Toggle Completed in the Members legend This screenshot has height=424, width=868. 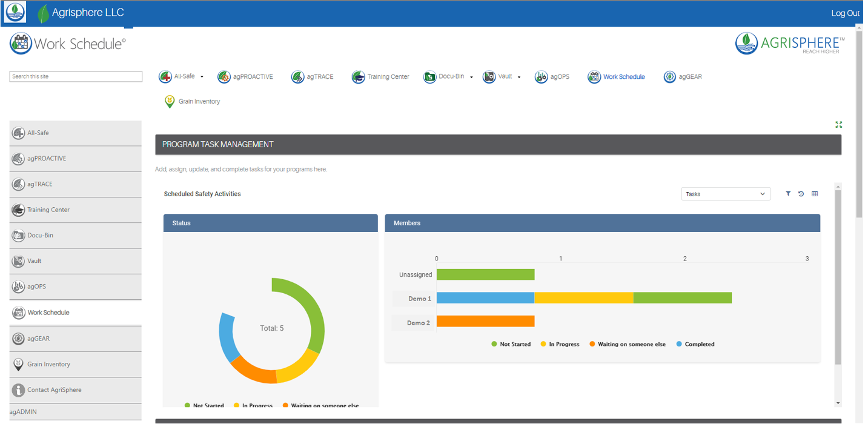click(x=695, y=344)
